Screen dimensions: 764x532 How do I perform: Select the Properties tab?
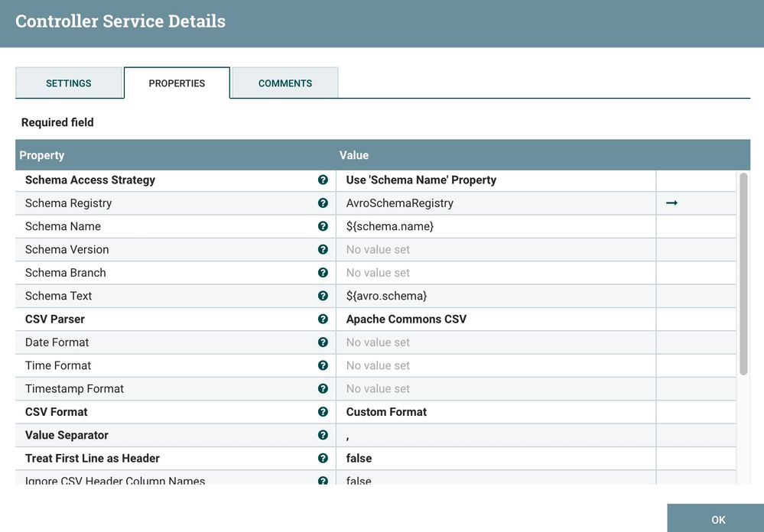pyautogui.click(x=177, y=83)
